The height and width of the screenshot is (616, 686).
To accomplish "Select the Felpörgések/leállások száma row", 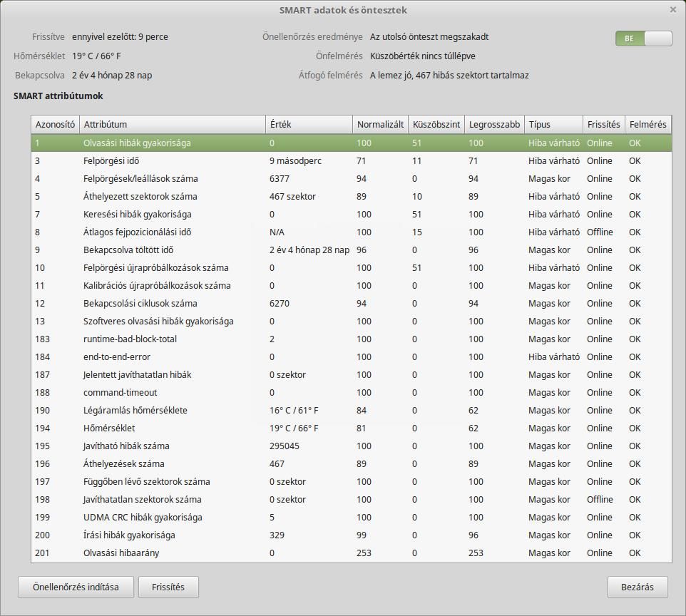I will 352,178.
